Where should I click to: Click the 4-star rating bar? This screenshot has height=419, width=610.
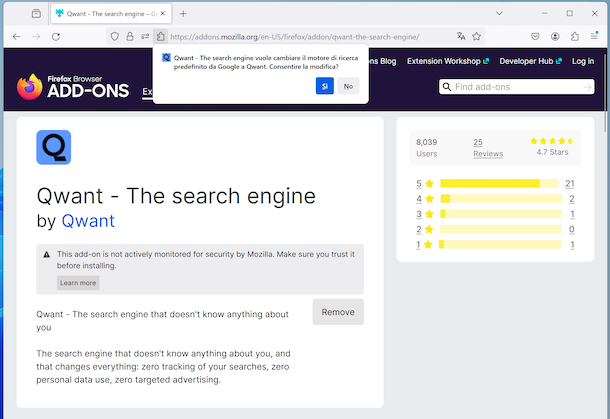click(501, 199)
